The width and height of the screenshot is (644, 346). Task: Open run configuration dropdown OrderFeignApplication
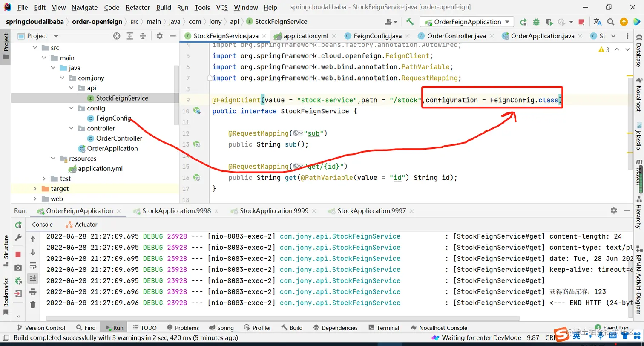coord(467,22)
